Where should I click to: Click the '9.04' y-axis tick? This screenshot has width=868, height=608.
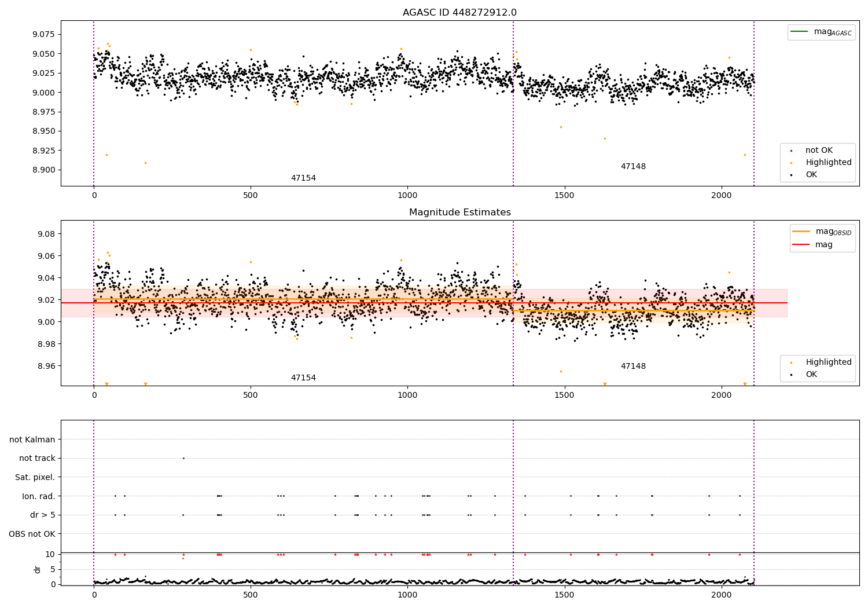(x=46, y=278)
